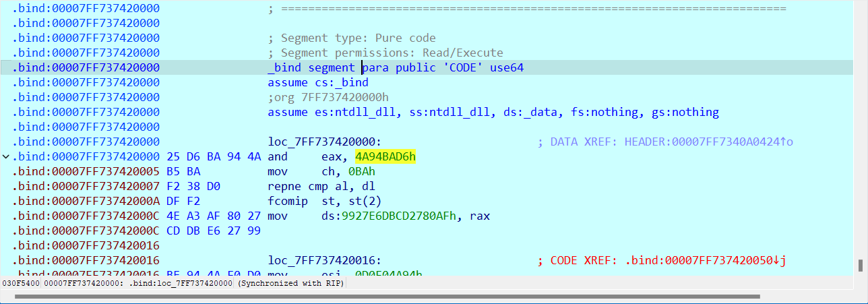The image size is (868, 304).
Task: Click the vertical scrollbar thumb
Action: (x=860, y=266)
